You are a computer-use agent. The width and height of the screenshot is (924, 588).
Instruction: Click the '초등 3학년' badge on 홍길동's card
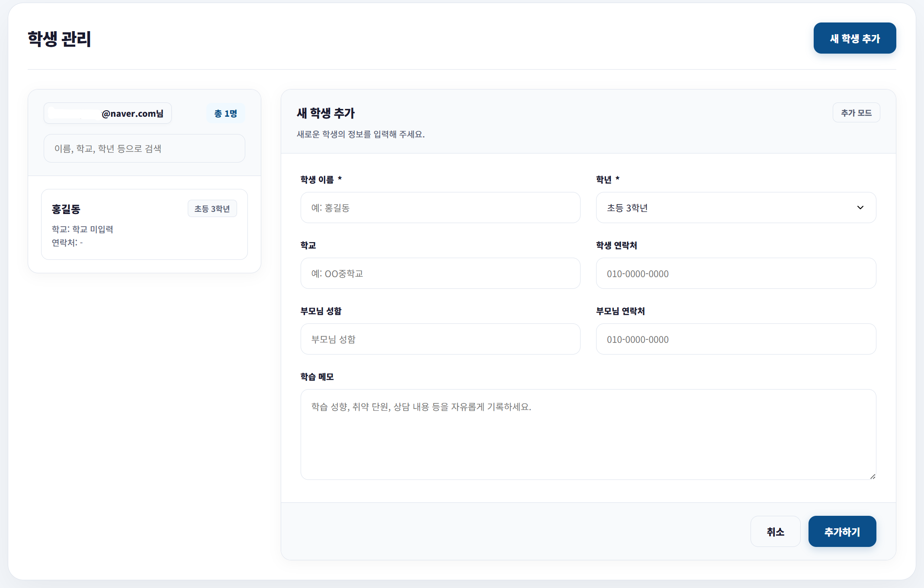point(212,208)
